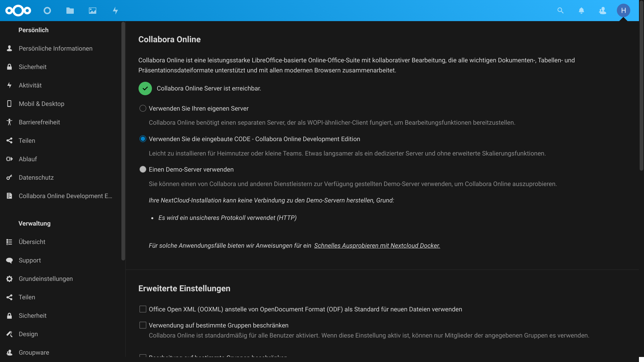This screenshot has height=362, width=644.
Task: Click the sidebar navigation scrollbar
Action: (123, 141)
